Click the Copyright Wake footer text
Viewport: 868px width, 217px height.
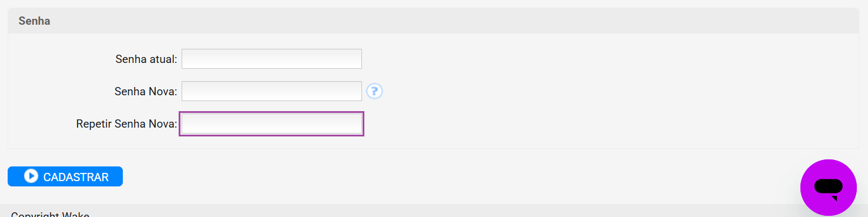50,214
